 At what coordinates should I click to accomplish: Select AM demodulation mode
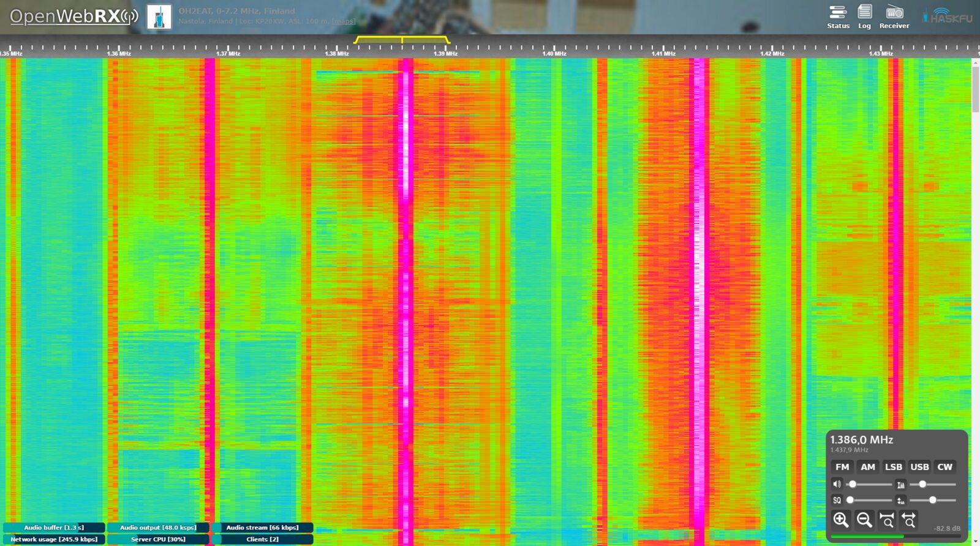(x=868, y=466)
